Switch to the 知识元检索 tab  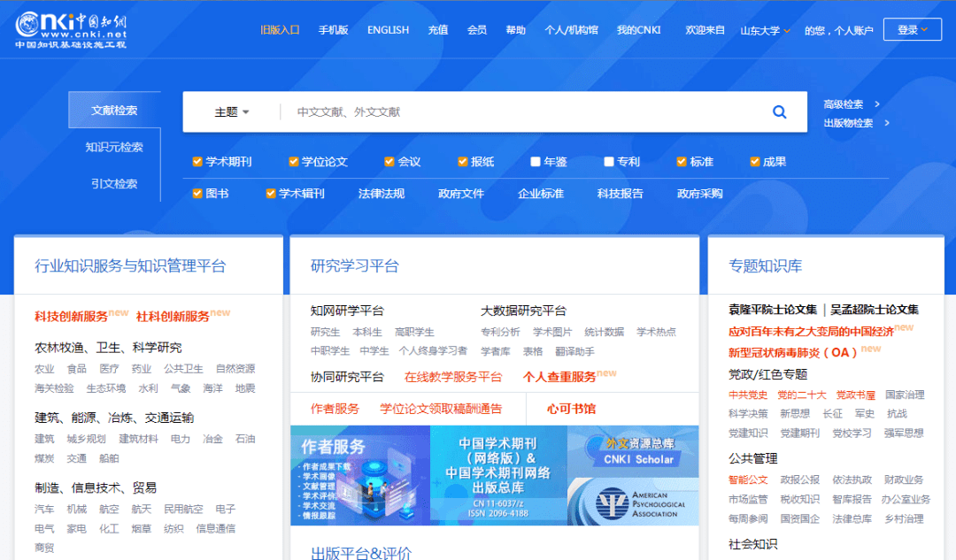114,147
